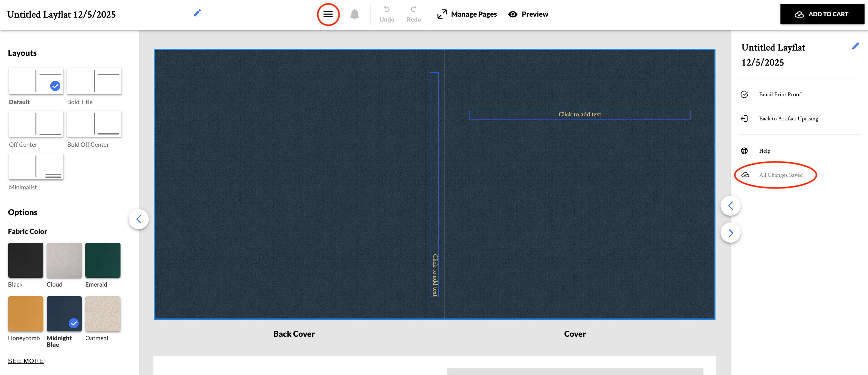Click the Email Print Proof checkmark icon

click(x=744, y=95)
